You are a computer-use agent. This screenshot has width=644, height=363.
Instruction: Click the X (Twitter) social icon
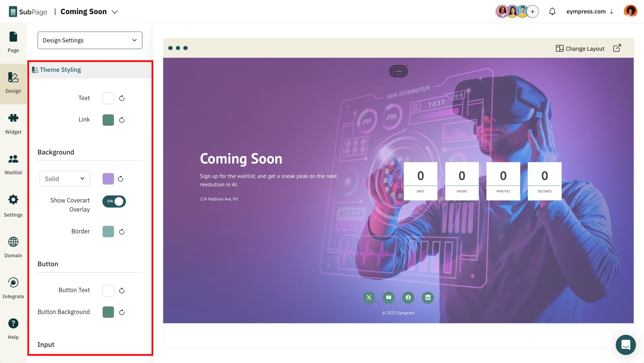coord(369,298)
